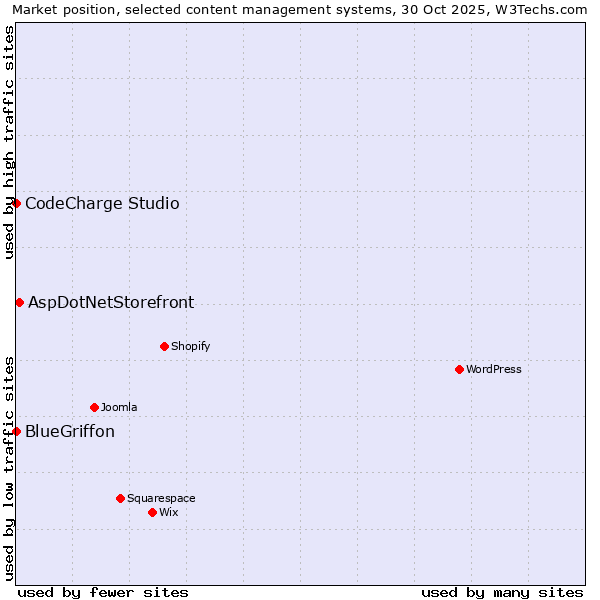Click the red CodeCharge Studio data point

(x=16, y=203)
